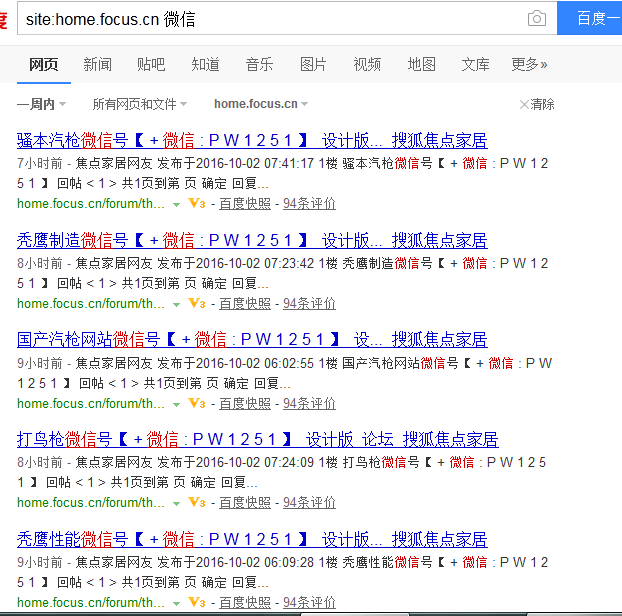Image resolution: width=622 pixels, height=616 pixels.
Task: Expand the 所有网页和文件 filter dropdown
Action: tap(140, 104)
